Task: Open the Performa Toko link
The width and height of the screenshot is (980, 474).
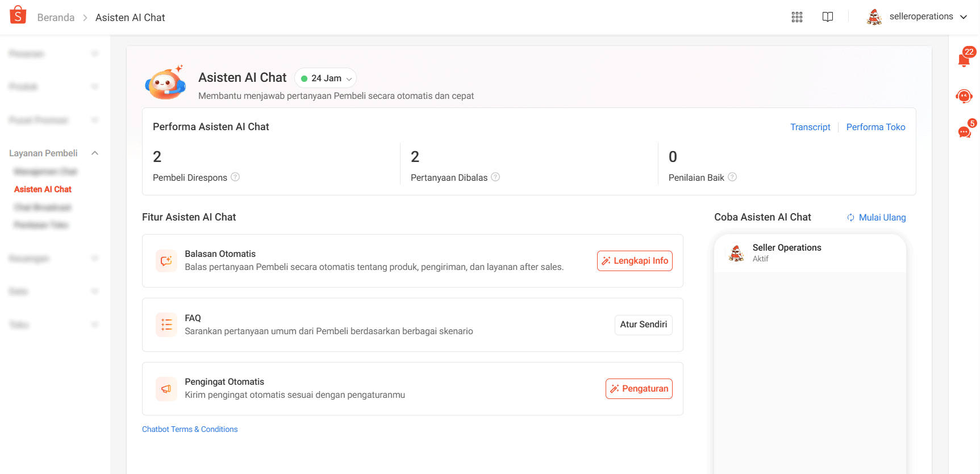Action: click(x=875, y=127)
